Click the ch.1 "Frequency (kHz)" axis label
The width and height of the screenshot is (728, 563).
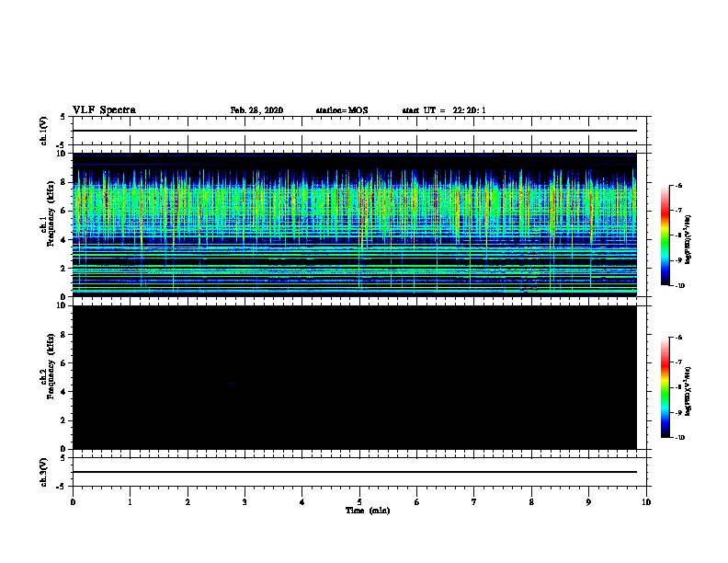click(51, 213)
